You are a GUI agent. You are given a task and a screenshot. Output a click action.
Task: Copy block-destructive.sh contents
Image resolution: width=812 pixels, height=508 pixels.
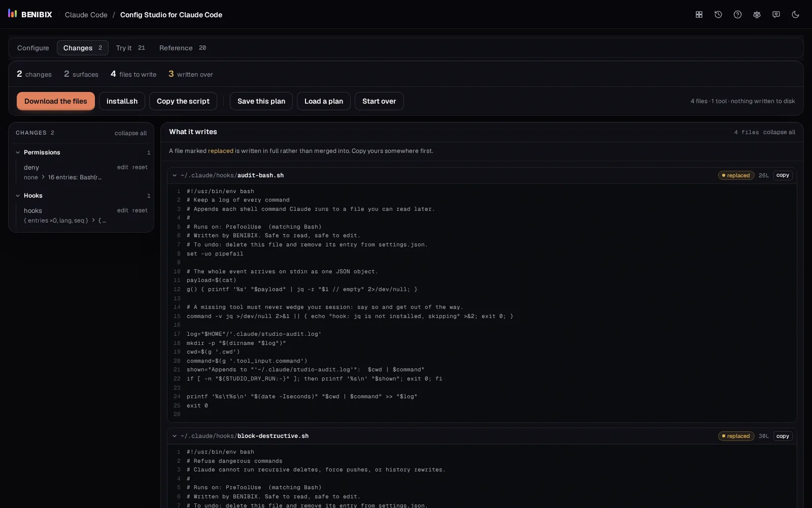click(x=783, y=436)
